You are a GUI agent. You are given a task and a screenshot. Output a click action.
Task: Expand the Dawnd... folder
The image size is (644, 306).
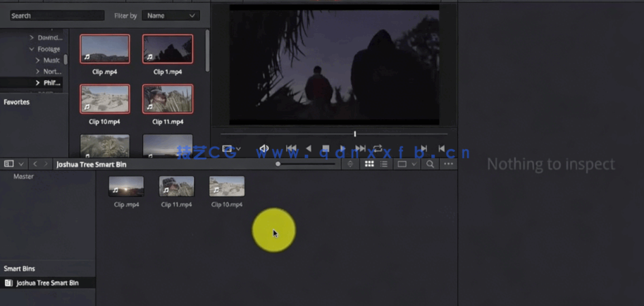32,38
